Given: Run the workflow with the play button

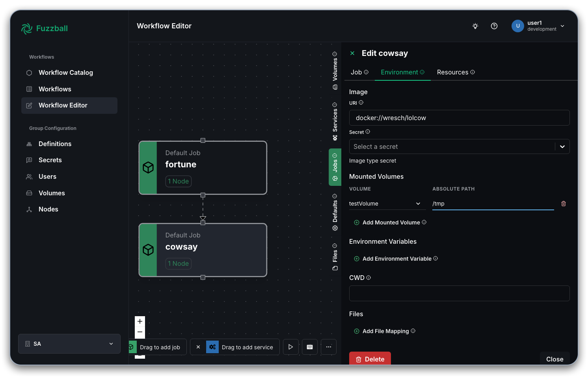Looking at the screenshot, I should [x=290, y=347].
